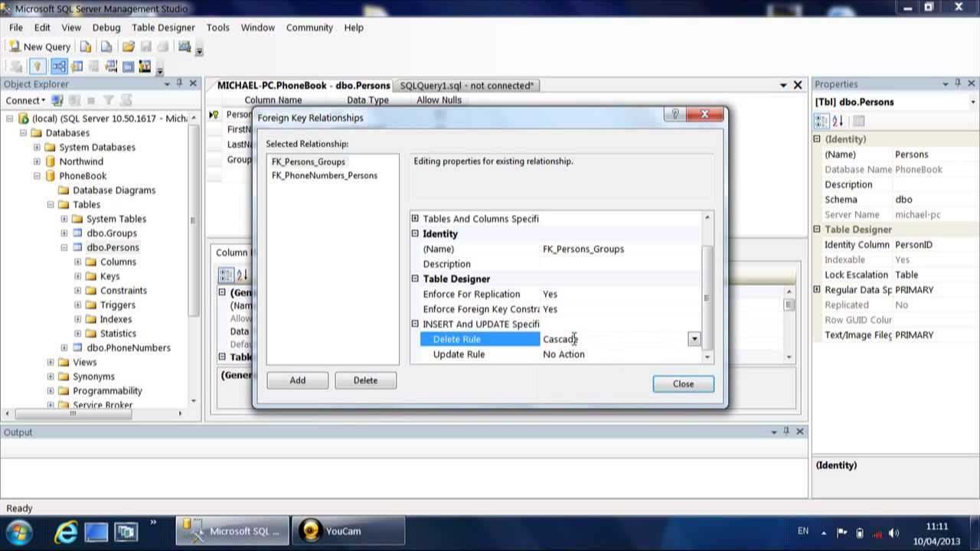Open the Tools menu

tap(217, 28)
